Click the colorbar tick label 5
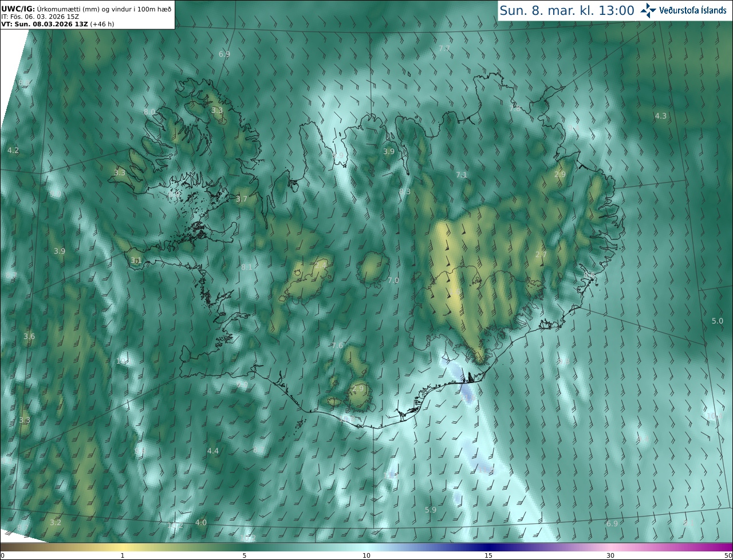Image resolution: width=733 pixels, height=560 pixels. coord(245,555)
